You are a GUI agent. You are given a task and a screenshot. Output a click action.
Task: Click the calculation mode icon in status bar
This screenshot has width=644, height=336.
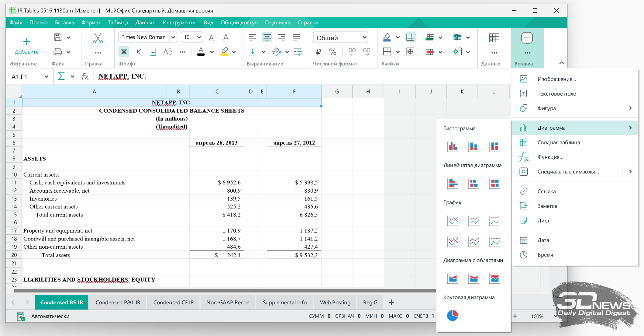click(21, 317)
